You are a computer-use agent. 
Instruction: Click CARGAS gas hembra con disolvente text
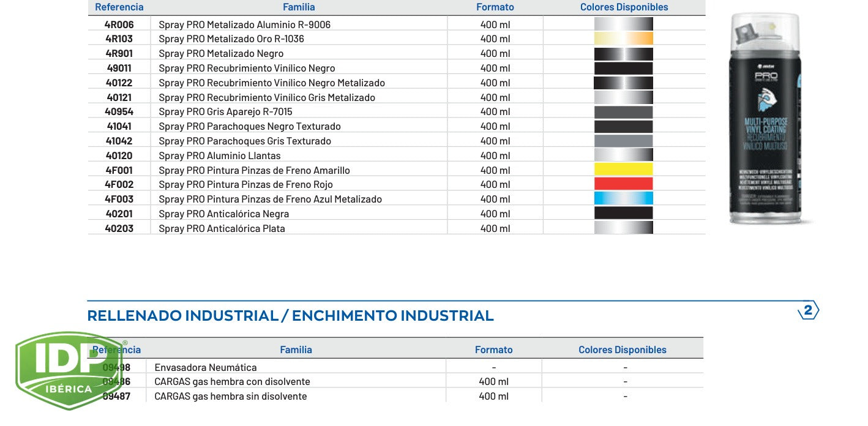(232, 381)
